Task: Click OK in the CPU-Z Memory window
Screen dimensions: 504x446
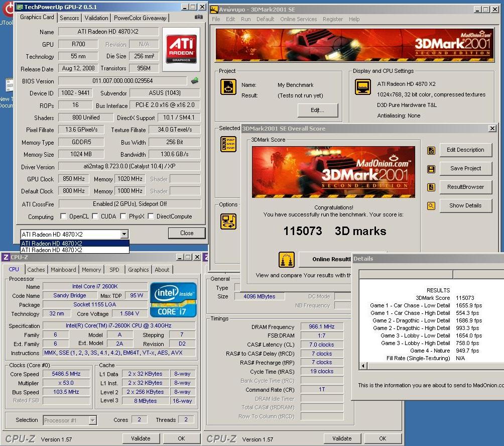Action: [x=383, y=438]
